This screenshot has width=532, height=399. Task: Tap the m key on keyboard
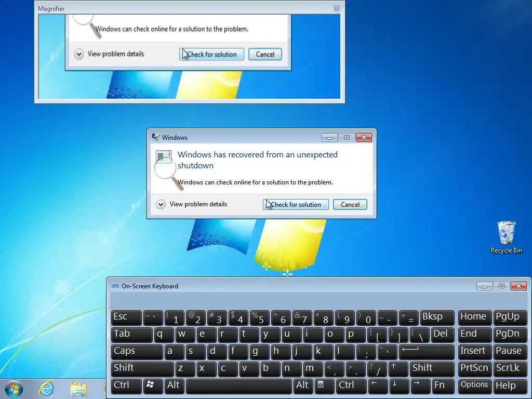tap(313, 369)
